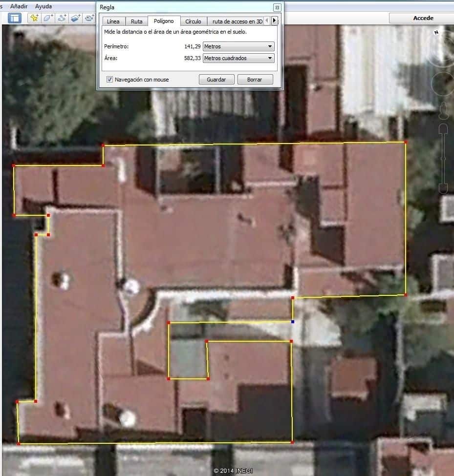The width and height of the screenshot is (454, 476).
Task: Open the Perímetro units dropdown
Action: click(x=238, y=46)
